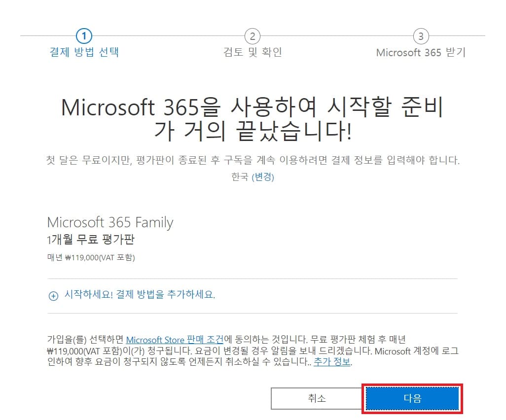This screenshot has height=420, width=506.
Task: Click the blue 다음 button
Action: point(412,398)
